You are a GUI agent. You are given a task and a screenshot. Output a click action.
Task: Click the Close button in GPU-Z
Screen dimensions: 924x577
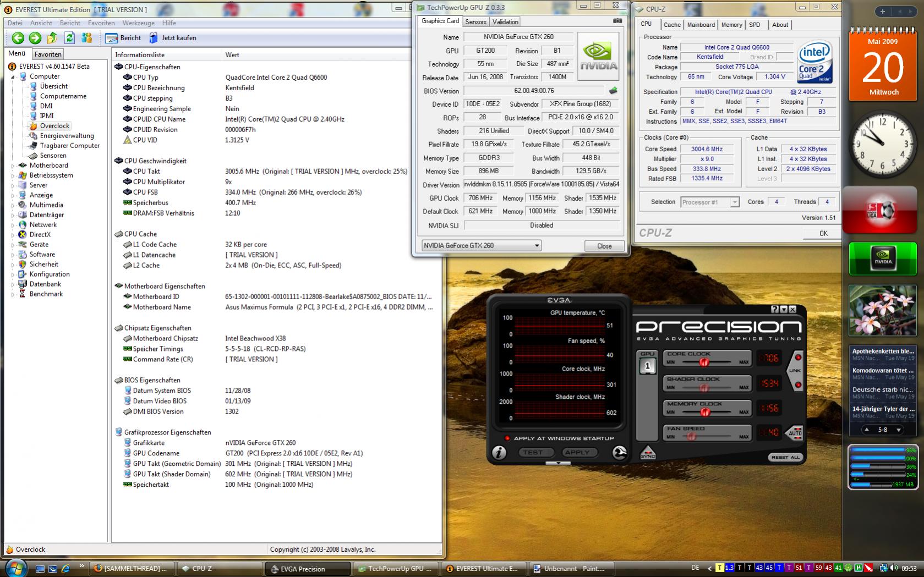604,246
